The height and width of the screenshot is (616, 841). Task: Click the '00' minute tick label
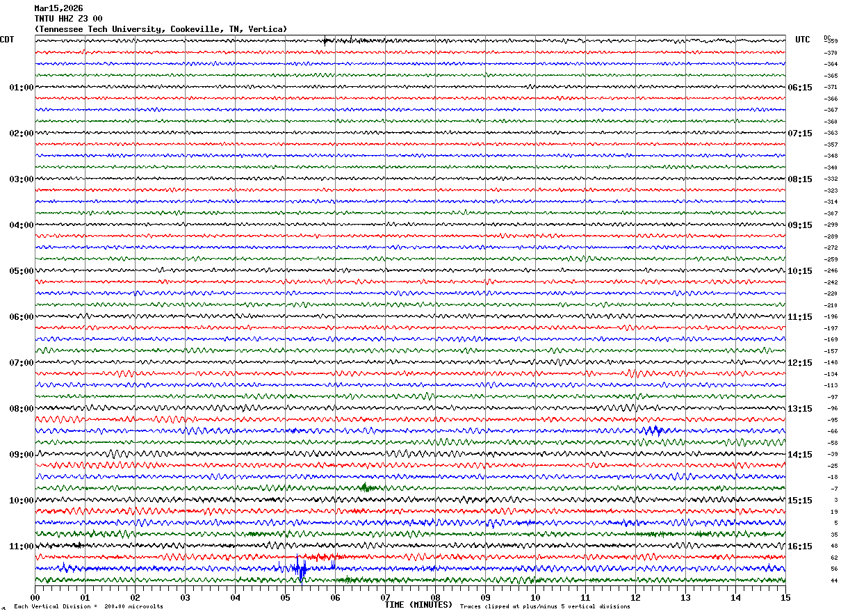(35, 597)
